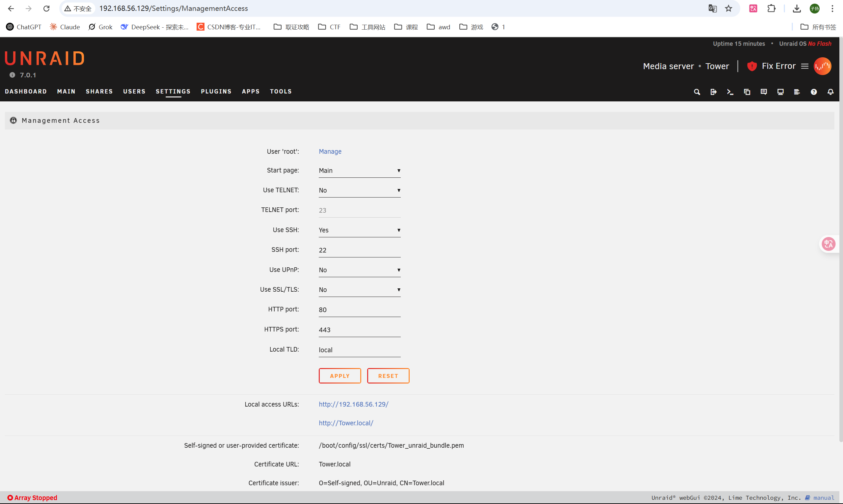Screen dimensions: 843x504
Task: Click the Google Translate icon in address bar
Action: [712, 9]
